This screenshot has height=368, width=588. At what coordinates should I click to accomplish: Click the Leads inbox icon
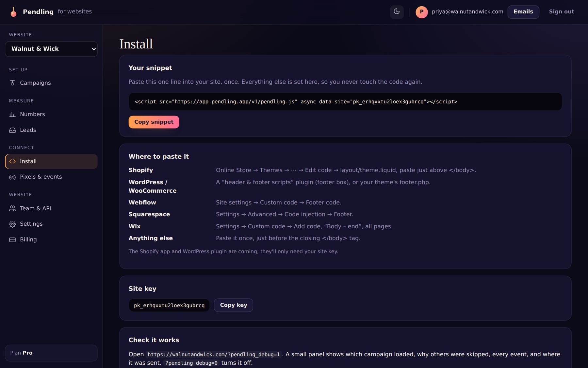coord(12,130)
